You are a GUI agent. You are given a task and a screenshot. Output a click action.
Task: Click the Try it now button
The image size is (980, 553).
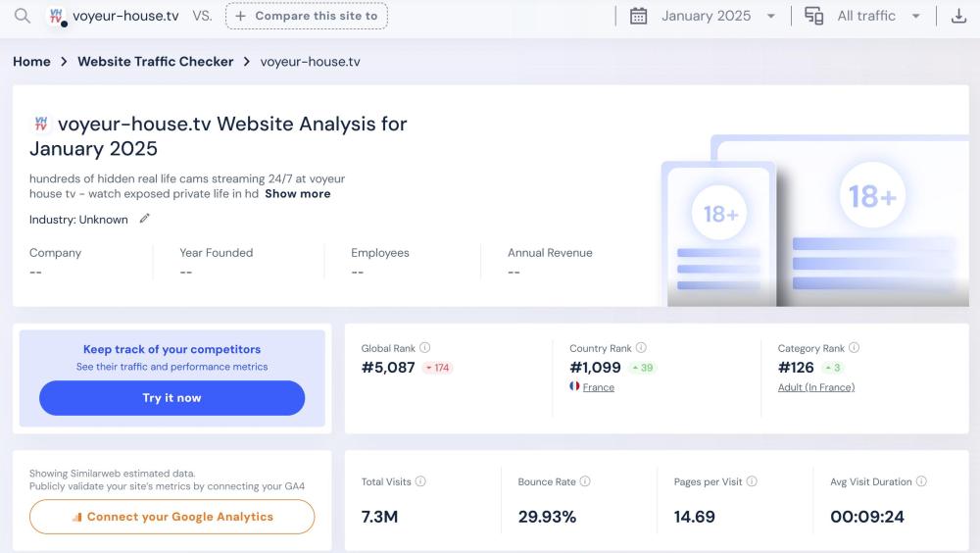point(171,398)
